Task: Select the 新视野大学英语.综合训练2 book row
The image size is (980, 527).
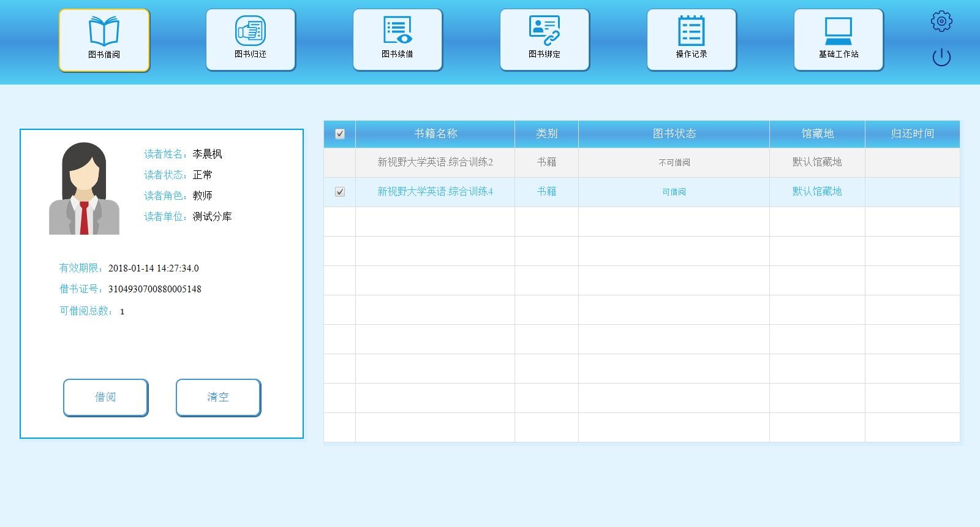Action: click(435, 162)
